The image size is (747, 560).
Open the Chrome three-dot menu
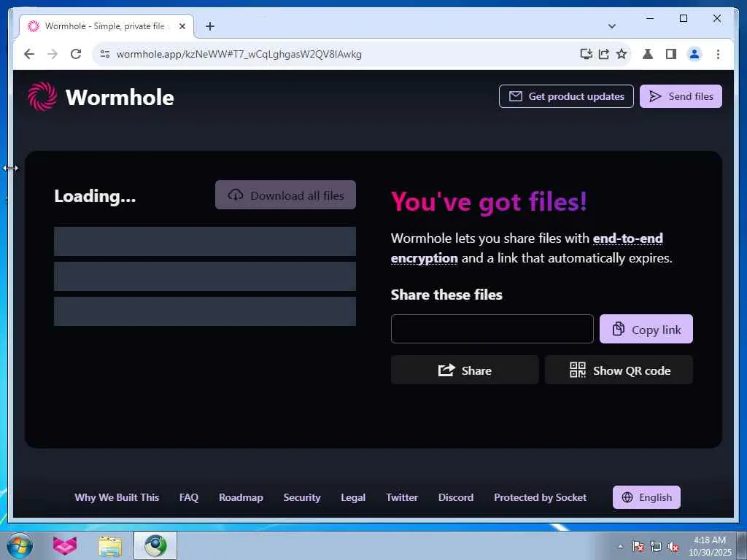click(718, 54)
